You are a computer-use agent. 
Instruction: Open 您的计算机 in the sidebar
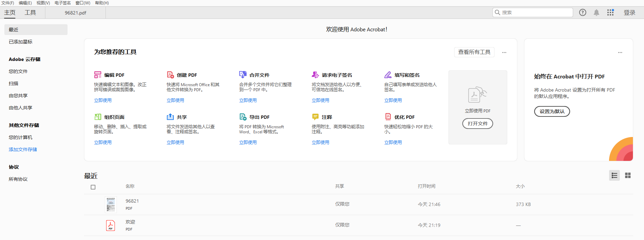pyautogui.click(x=20, y=137)
